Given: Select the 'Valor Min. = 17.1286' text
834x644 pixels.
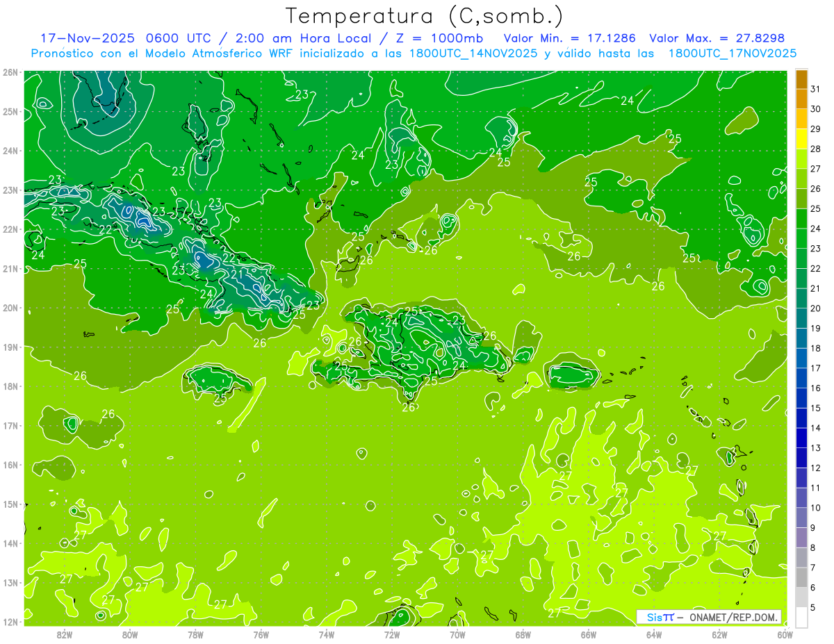Looking at the screenshot, I should pos(569,38).
